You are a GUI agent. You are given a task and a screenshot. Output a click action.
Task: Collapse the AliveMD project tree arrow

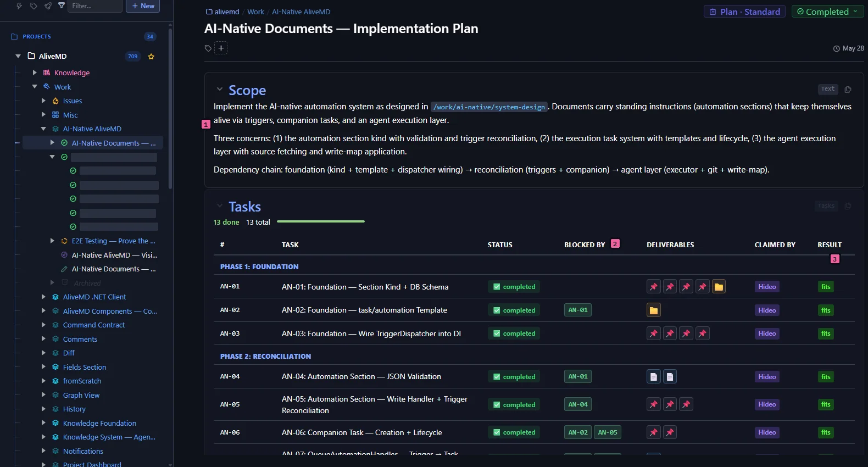(x=18, y=56)
